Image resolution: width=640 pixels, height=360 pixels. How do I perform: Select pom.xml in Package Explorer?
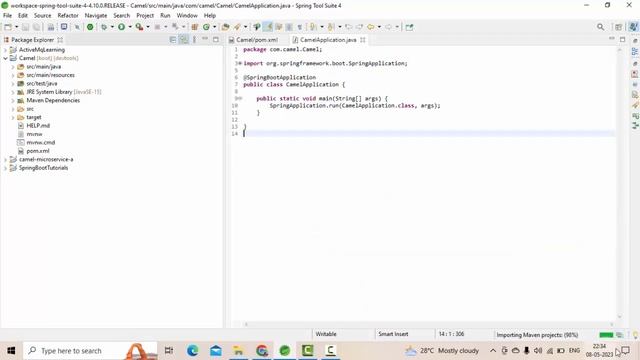[x=38, y=151]
